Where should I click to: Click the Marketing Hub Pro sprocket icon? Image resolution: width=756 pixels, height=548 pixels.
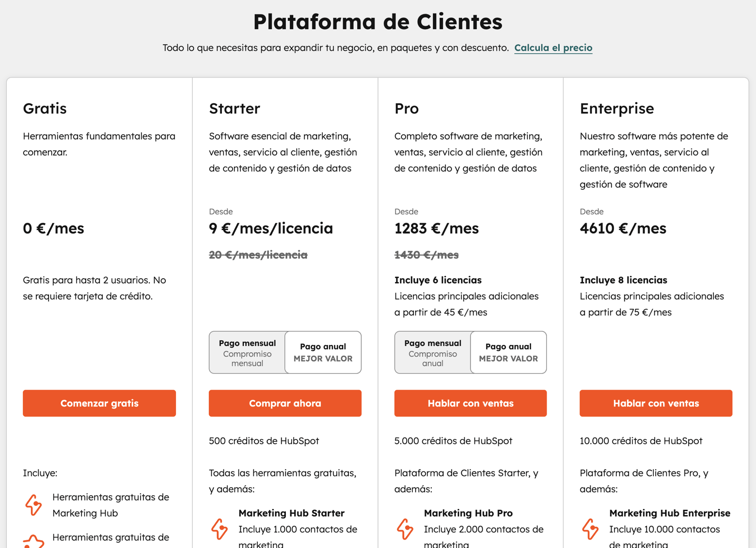coord(405,530)
